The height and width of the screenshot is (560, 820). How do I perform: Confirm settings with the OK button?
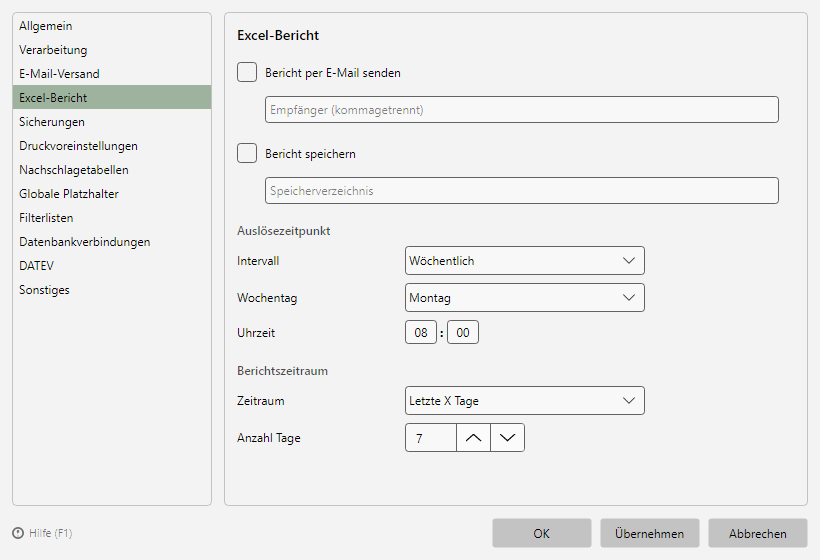(542, 533)
